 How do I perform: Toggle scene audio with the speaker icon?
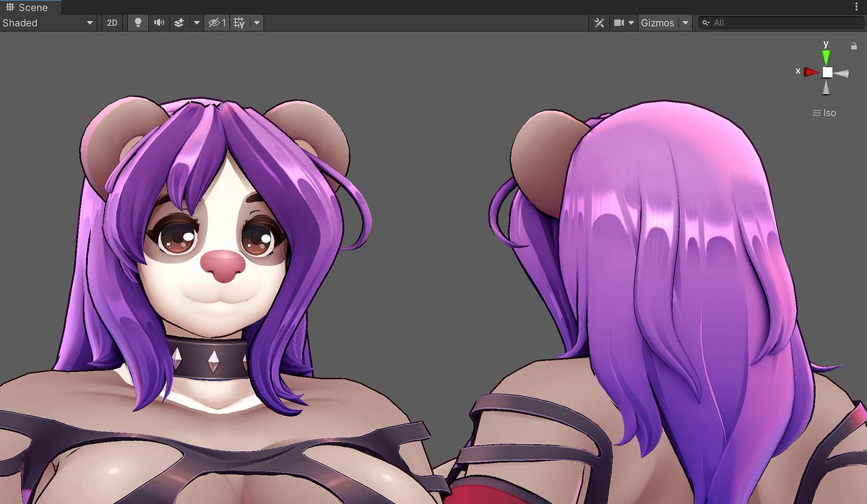[159, 23]
